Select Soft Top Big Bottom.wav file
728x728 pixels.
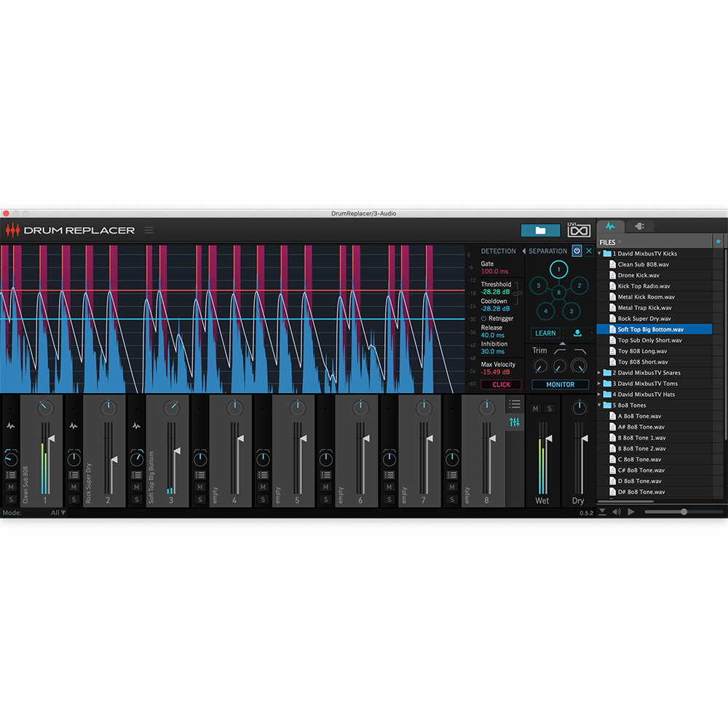point(654,329)
